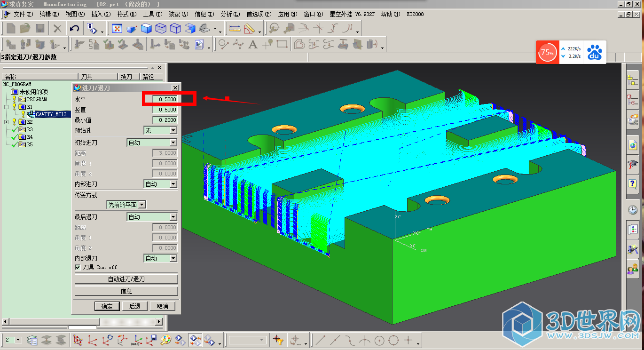Open the 首选项 menu
644x350 pixels.
259,14
